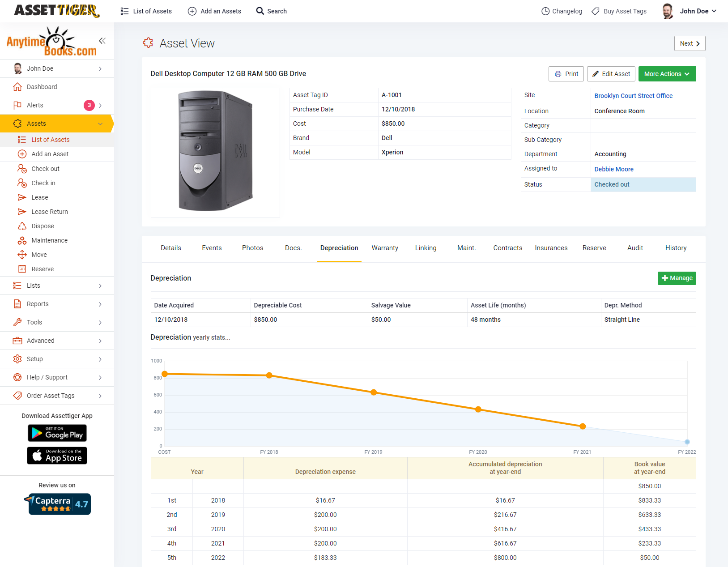Open the More Actions dropdown
This screenshot has width=728, height=567.
click(667, 73)
